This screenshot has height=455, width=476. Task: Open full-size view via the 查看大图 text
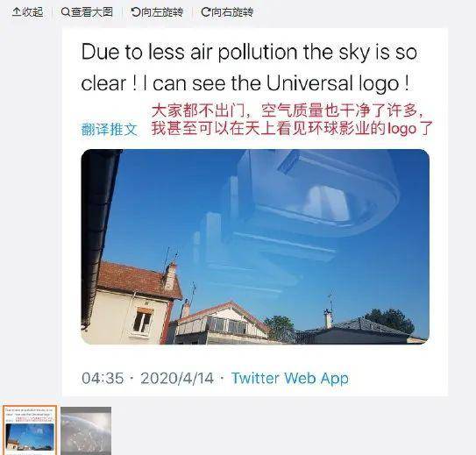[92, 12]
